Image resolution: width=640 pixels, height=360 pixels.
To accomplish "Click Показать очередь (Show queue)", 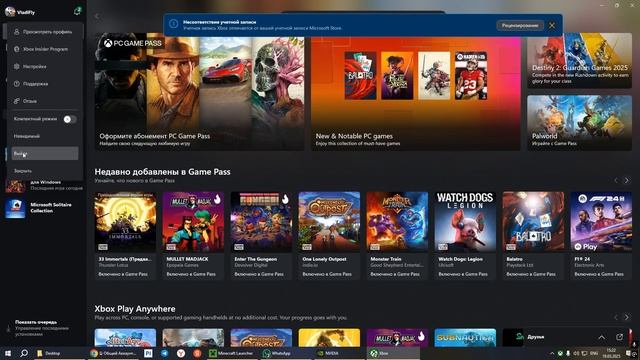I will pos(42,328).
